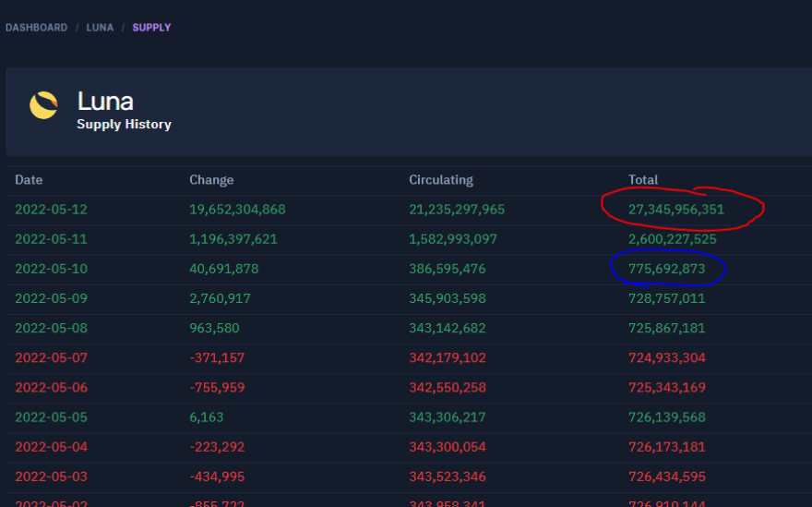Select the circulating value 343,142,682
This screenshot has height=507, width=812.
click(448, 328)
